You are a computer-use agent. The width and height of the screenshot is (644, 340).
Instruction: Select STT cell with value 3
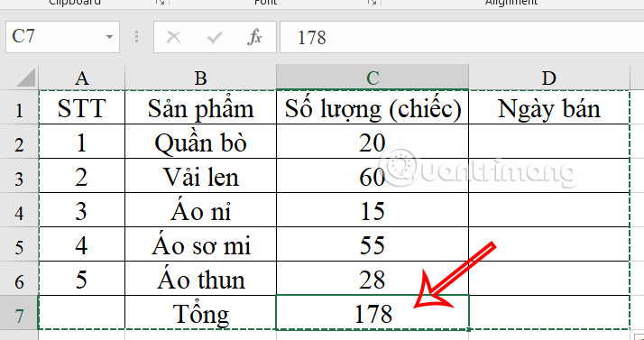[x=82, y=210]
